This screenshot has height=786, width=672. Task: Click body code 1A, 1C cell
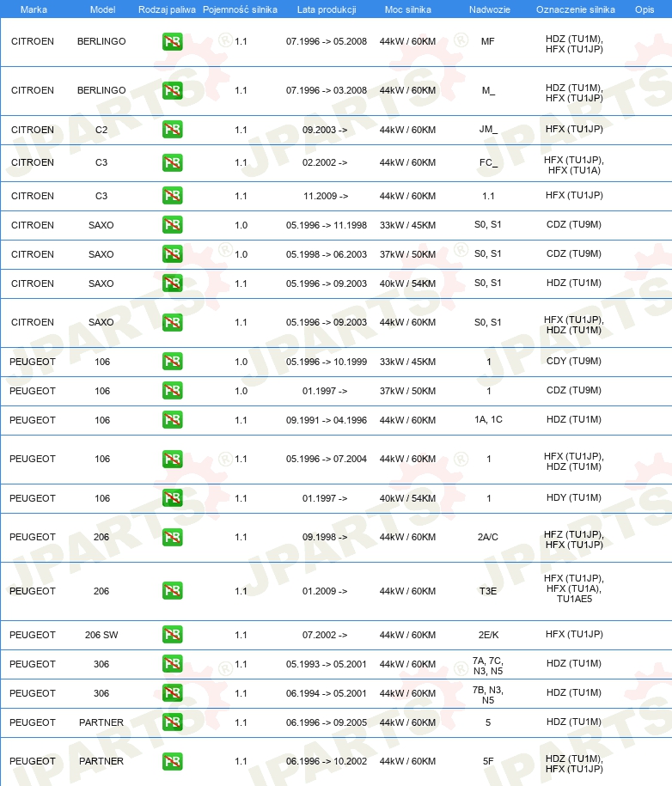(x=488, y=419)
